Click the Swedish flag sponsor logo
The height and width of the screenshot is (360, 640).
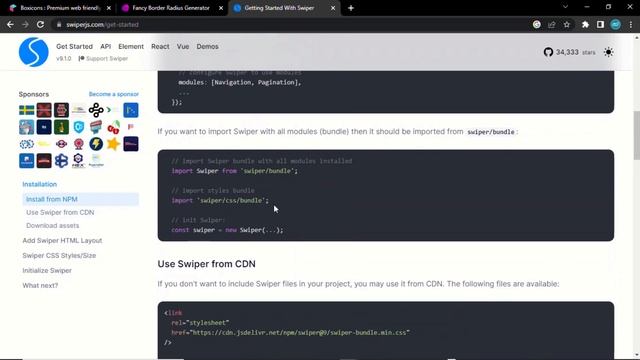click(x=27, y=110)
